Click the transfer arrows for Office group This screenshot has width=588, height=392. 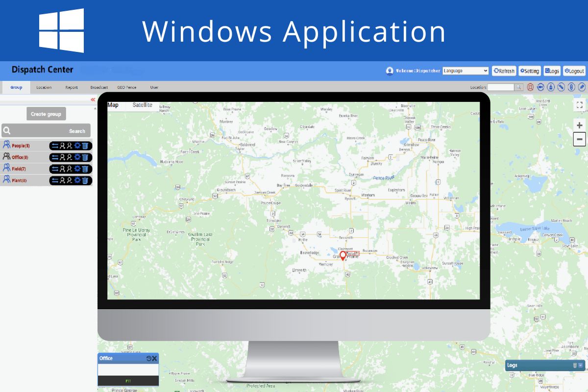[x=55, y=157]
